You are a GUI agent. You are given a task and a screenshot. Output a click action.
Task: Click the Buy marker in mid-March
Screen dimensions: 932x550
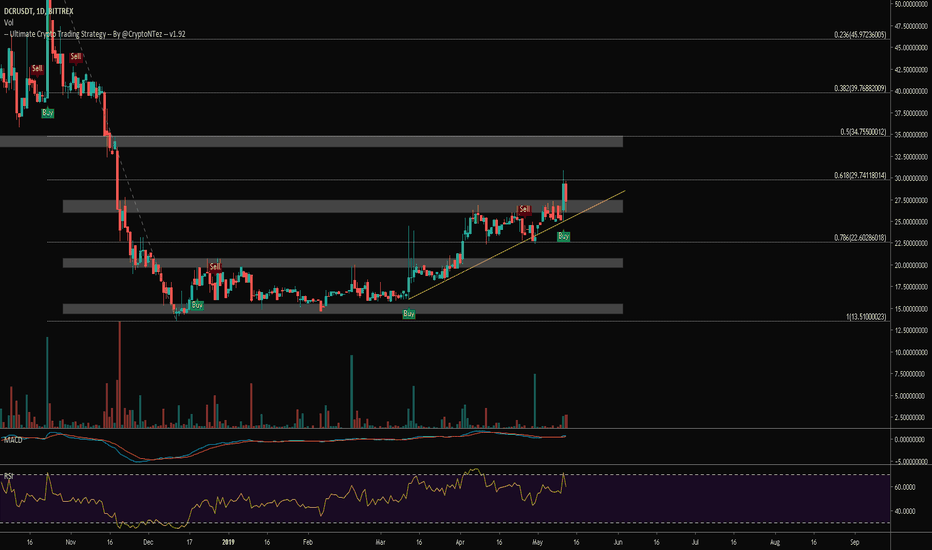point(409,313)
